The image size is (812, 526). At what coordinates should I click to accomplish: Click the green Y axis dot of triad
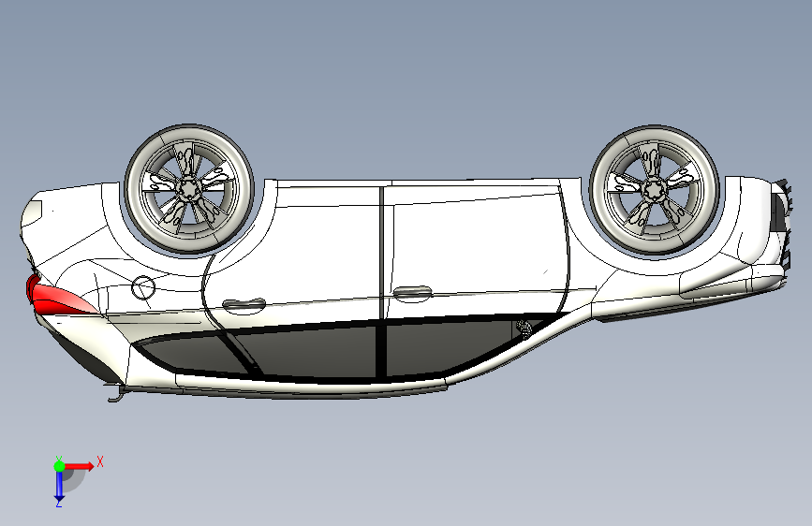pos(59,466)
